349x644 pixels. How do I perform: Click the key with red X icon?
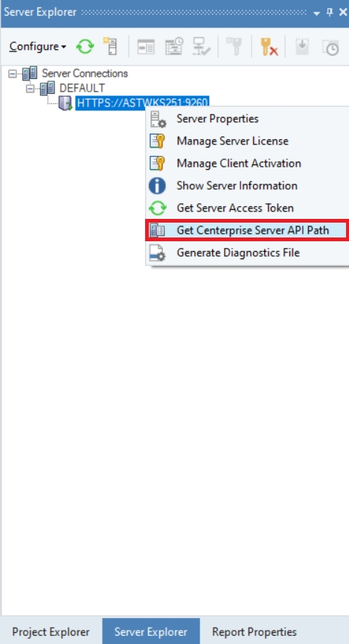pos(269,46)
